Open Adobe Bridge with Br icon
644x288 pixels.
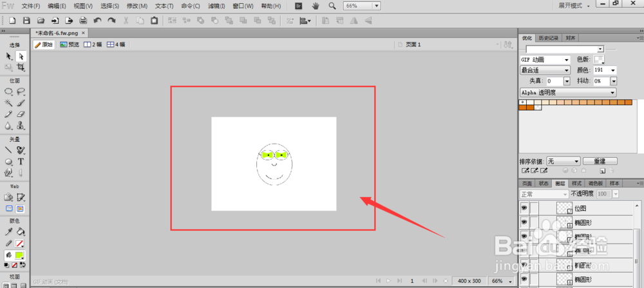[299, 6]
